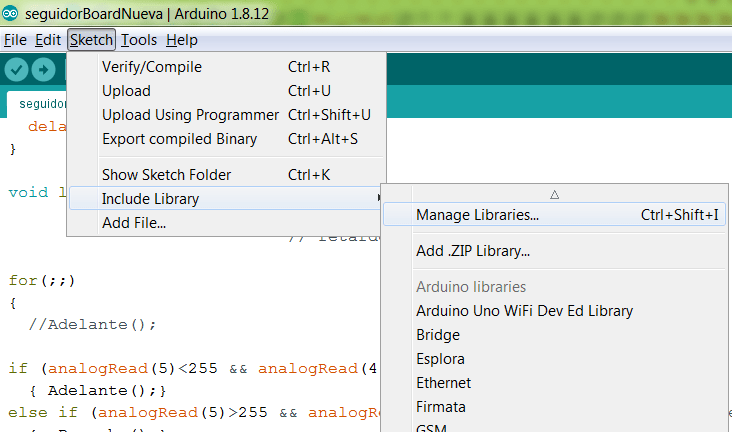Open the Edit menu

(48, 40)
